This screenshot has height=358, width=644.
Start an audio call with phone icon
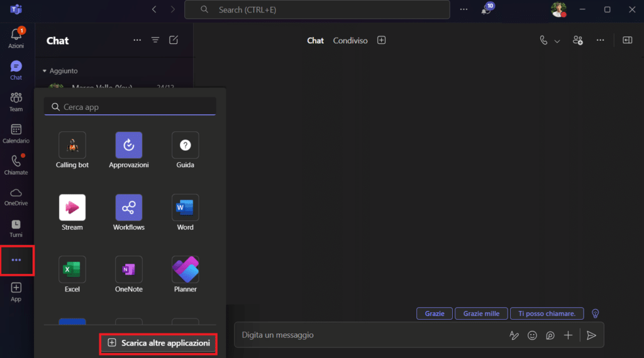(x=543, y=40)
